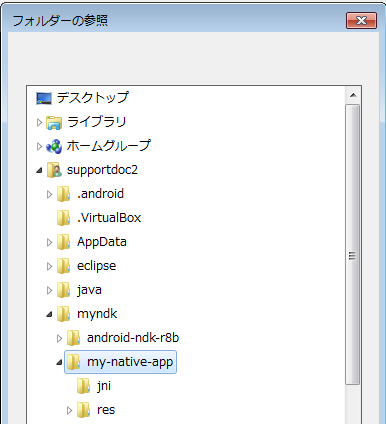This screenshot has width=386, height=425.
Task: Expand the android-ndk-r8b folder node
Action: (x=59, y=338)
